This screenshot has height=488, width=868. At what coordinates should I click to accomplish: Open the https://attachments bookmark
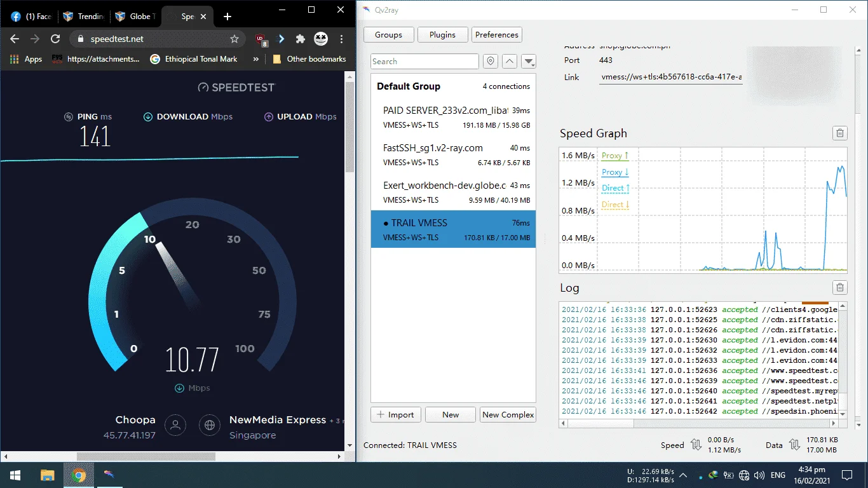pyautogui.click(x=95, y=59)
